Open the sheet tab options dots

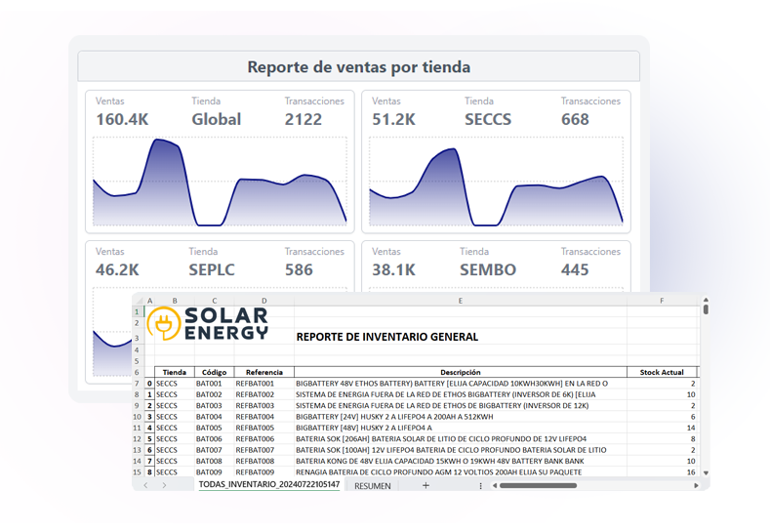tap(480, 486)
